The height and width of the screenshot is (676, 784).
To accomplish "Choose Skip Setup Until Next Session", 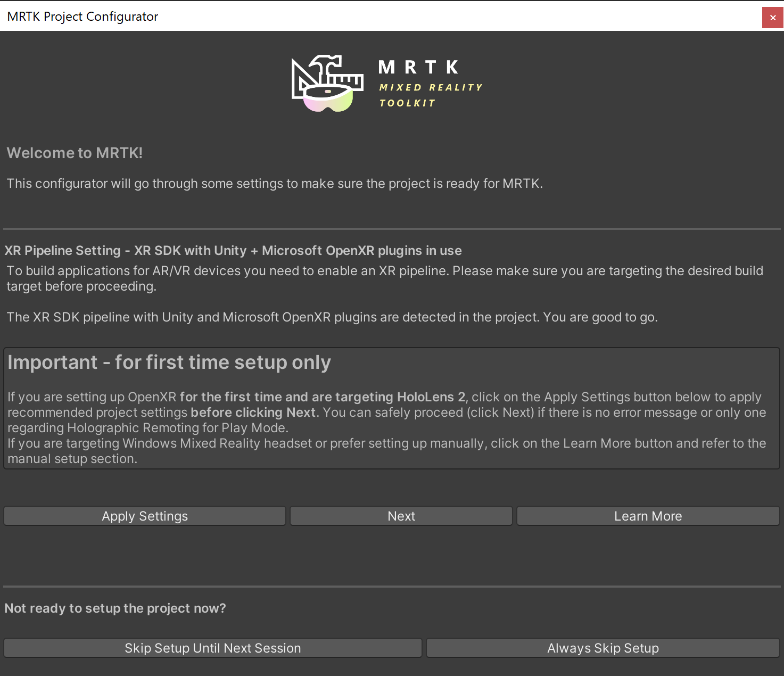I will [213, 648].
